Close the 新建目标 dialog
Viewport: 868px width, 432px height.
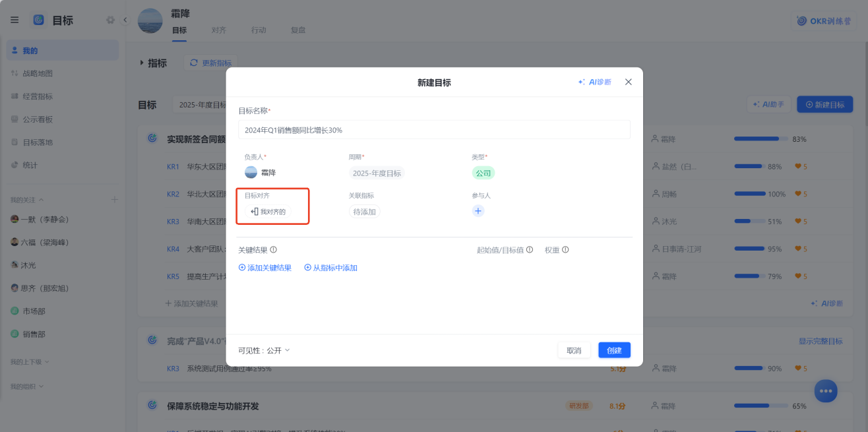click(628, 82)
